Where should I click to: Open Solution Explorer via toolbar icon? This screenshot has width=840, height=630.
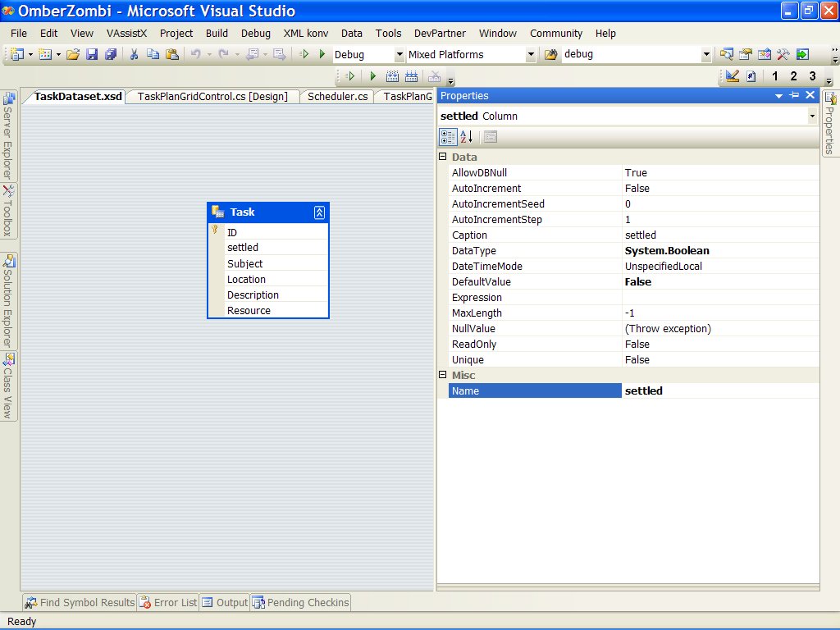pyautogui.click(x=727, y=54)
